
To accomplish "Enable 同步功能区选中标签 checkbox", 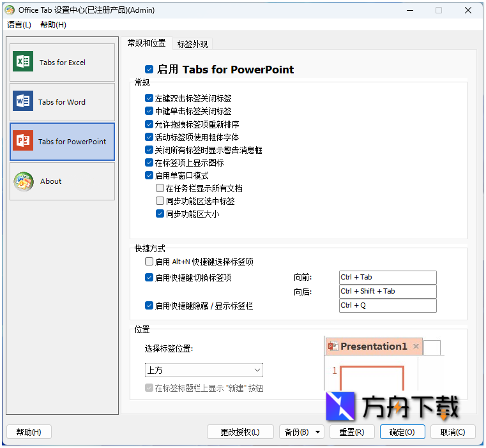I will tap(160, 201).
